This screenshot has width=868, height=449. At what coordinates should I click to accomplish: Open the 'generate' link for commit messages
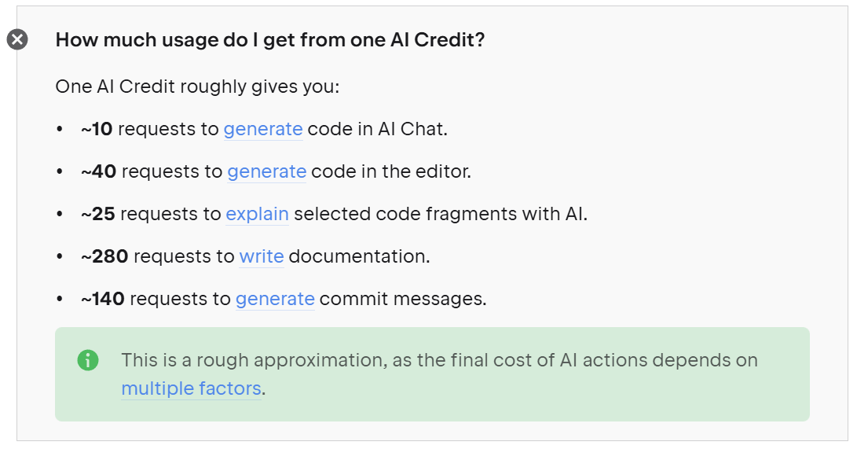pos(275,299)
